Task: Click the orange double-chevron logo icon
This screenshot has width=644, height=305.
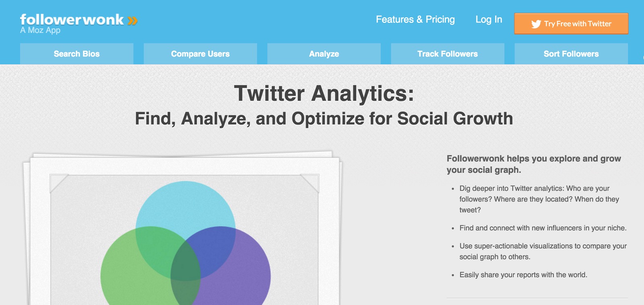Action: pos(132,20)
